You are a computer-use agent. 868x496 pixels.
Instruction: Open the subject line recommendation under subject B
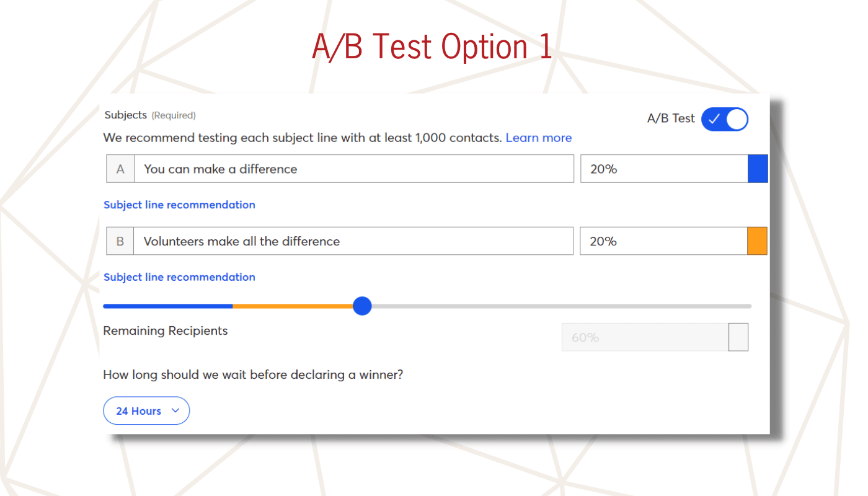click(179, 277)
